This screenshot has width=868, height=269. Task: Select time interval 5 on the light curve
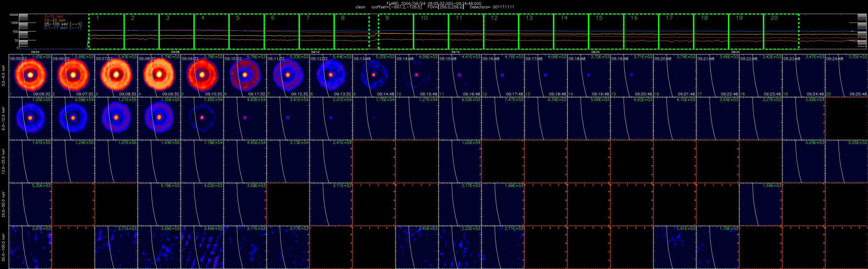pyautogui.click(x=247, y=32)
